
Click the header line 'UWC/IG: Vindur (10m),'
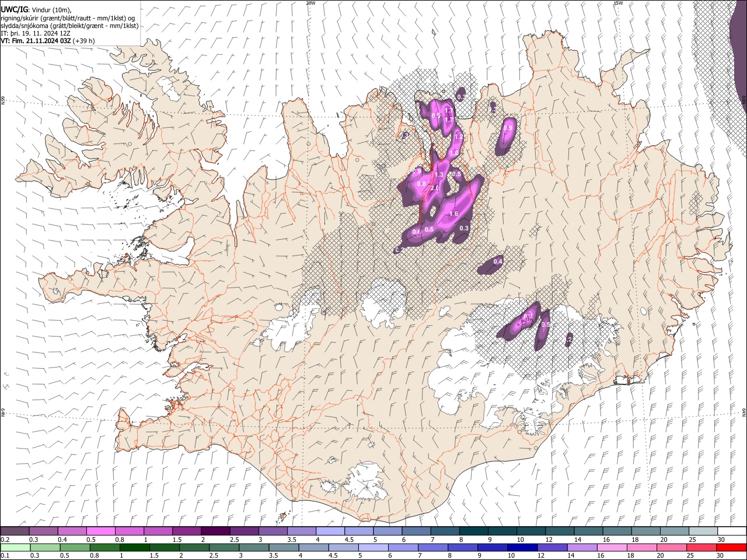[36, 10]
